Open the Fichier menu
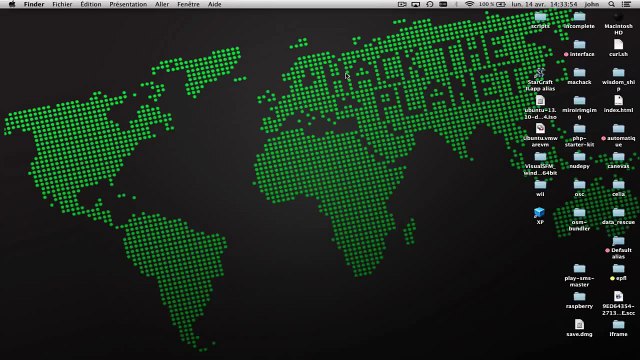 pos(62,4)
